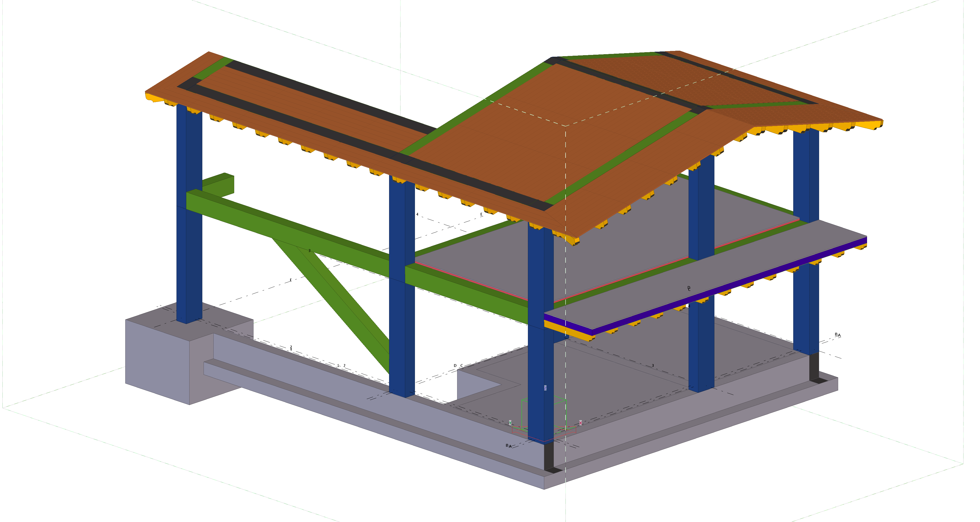Click the green Y axis label
Viewport: 980px width, 522px height.
(510, 423)
